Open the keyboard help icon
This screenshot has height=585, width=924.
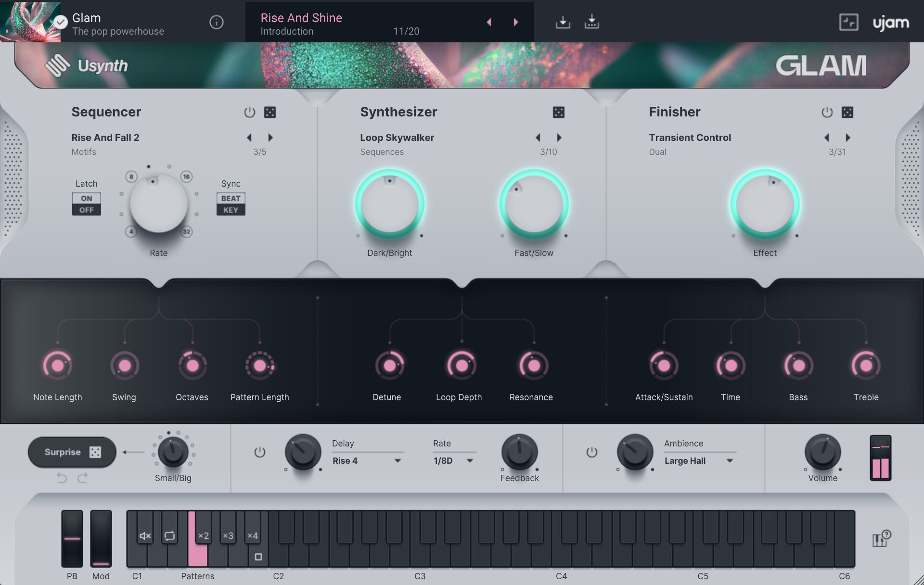pyautogui.click(x=881, y=538)
